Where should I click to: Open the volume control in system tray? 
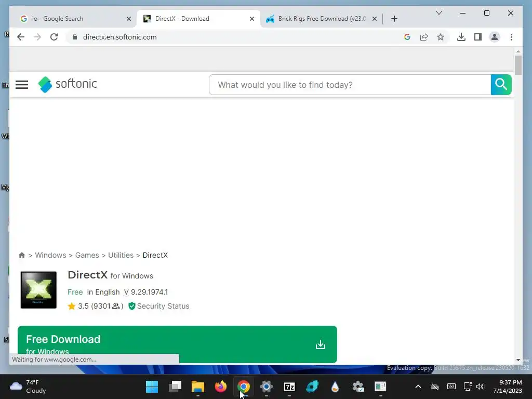pyautogui.click(x=480, y=387)
